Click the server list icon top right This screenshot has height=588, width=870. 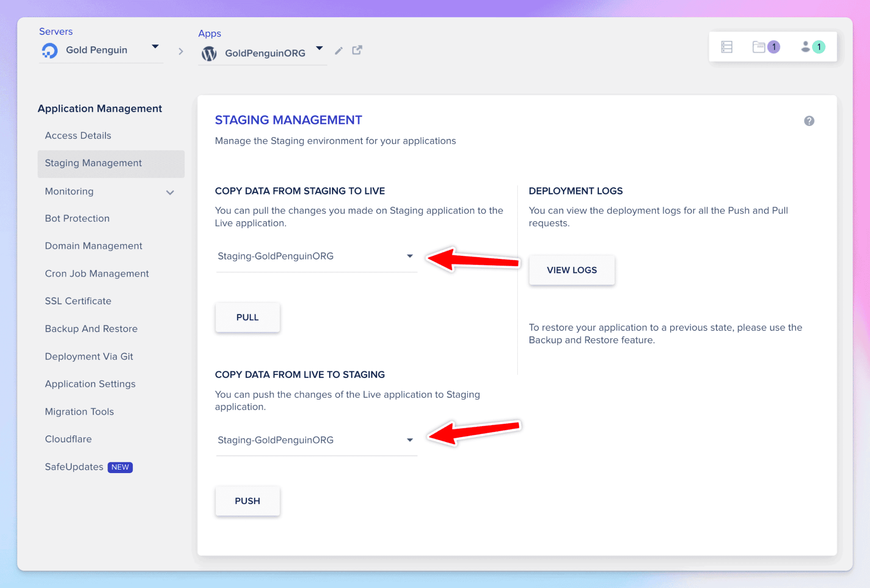click(726, 47)
